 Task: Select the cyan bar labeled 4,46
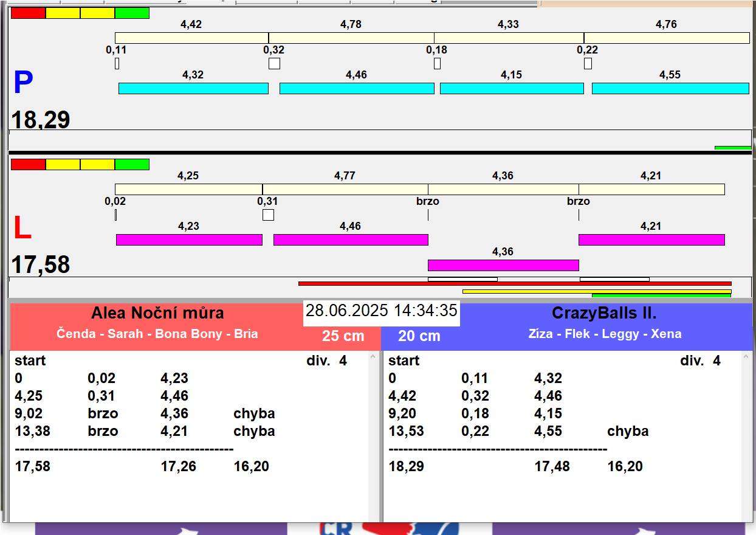click(x=357, y=88)
